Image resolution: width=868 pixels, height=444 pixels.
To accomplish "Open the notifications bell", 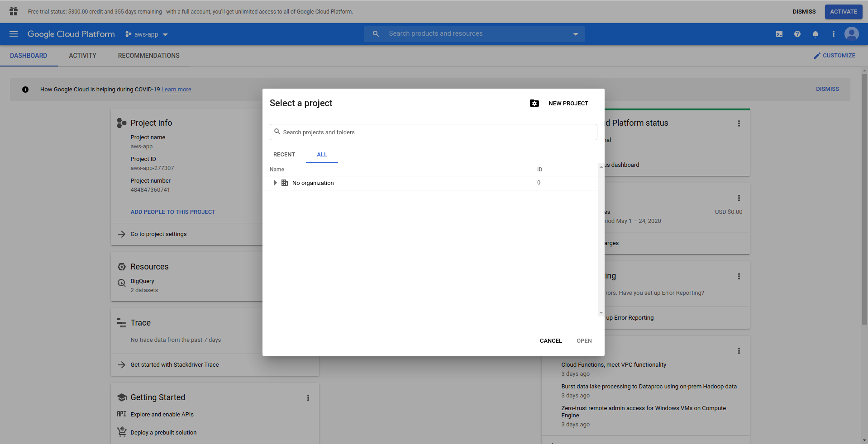I will pos(816,34).
